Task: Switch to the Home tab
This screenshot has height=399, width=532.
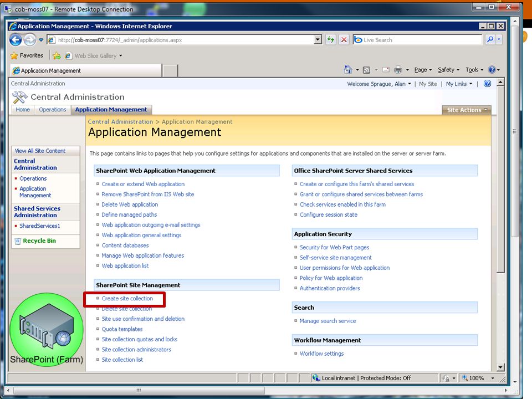Action: coord(23,110)
